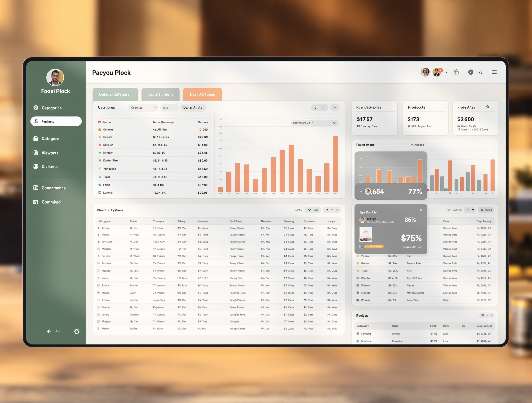
Task: Click the Cumers category row icon
Action: pos(100,130)
